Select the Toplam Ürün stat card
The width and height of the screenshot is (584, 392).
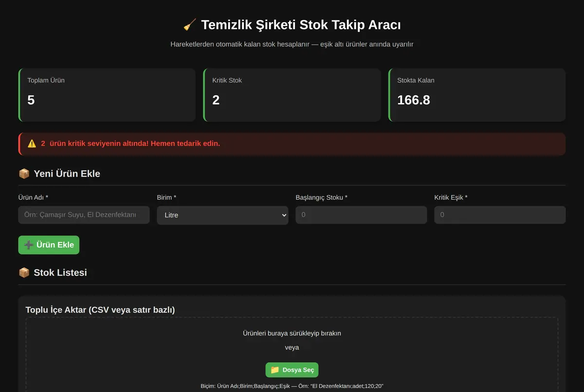[107, 95]
